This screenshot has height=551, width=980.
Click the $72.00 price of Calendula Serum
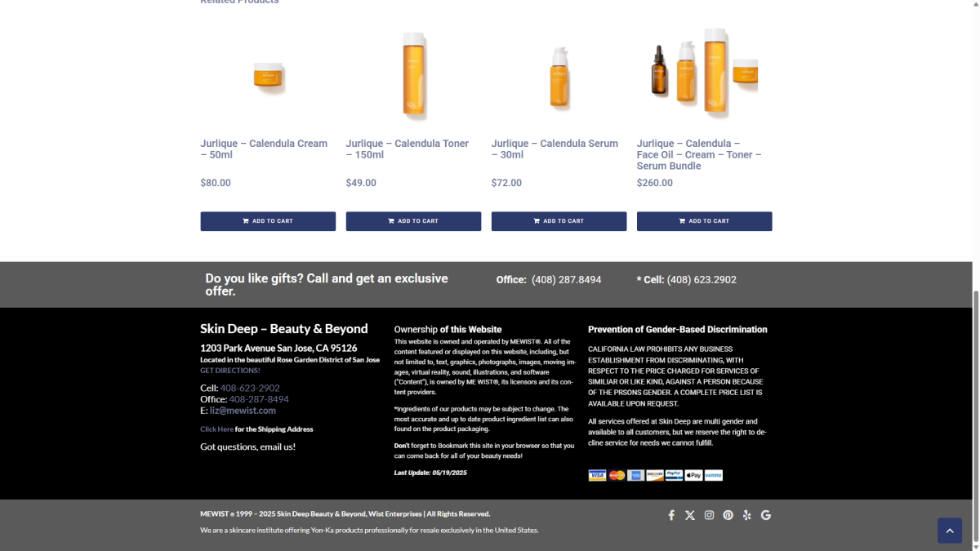point(506,183)
